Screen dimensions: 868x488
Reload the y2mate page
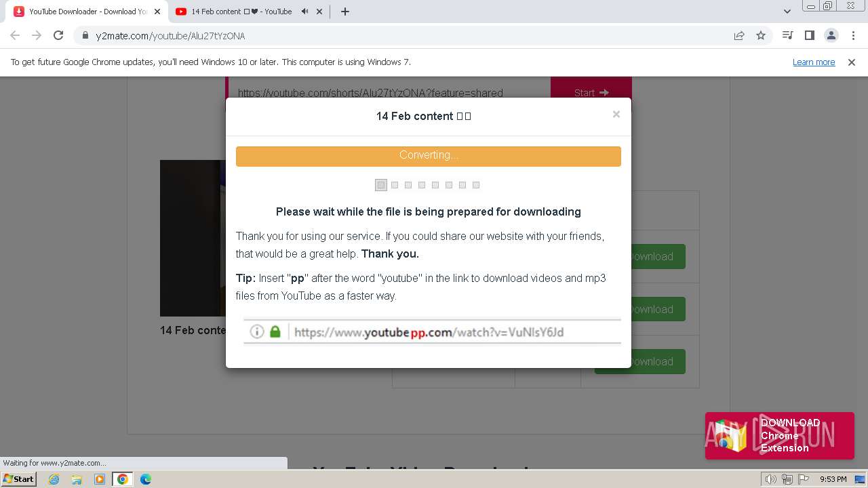tap(58, 35)
